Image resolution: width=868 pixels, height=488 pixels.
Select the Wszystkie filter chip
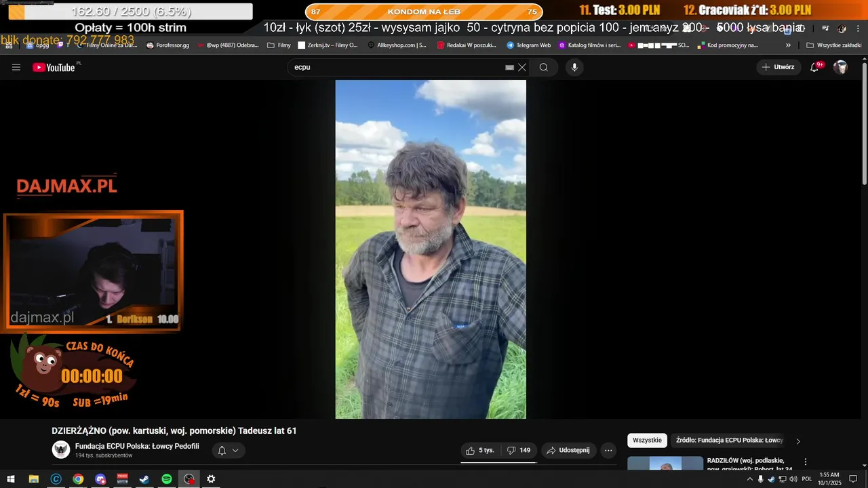coord(647,441)
